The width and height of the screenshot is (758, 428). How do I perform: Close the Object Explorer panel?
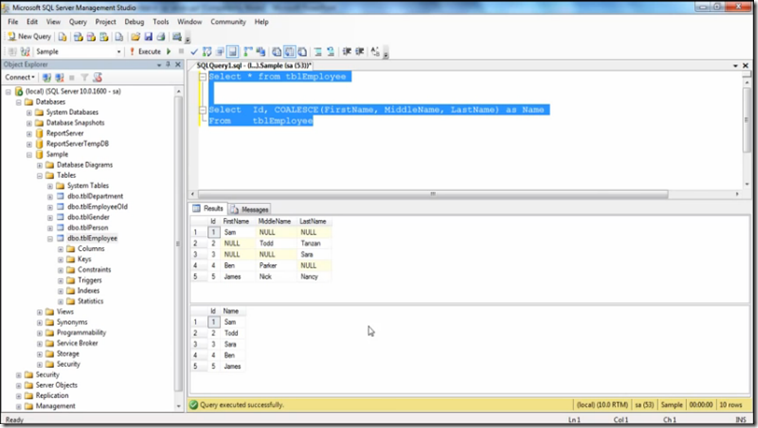tap(178, 64)
